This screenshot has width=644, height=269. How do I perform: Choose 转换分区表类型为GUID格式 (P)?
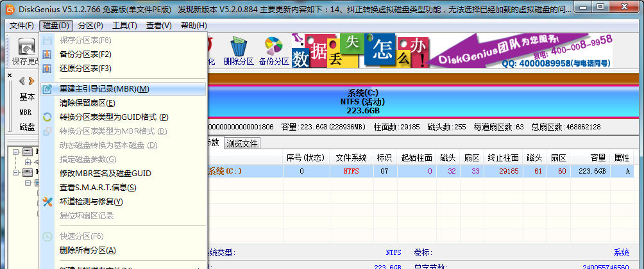click(123, 117)
